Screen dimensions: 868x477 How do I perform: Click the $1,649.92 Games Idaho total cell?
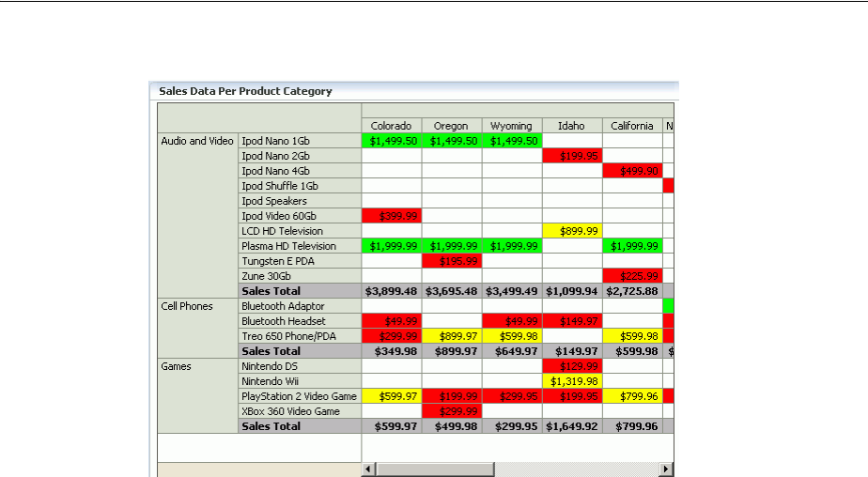point(572,426)
